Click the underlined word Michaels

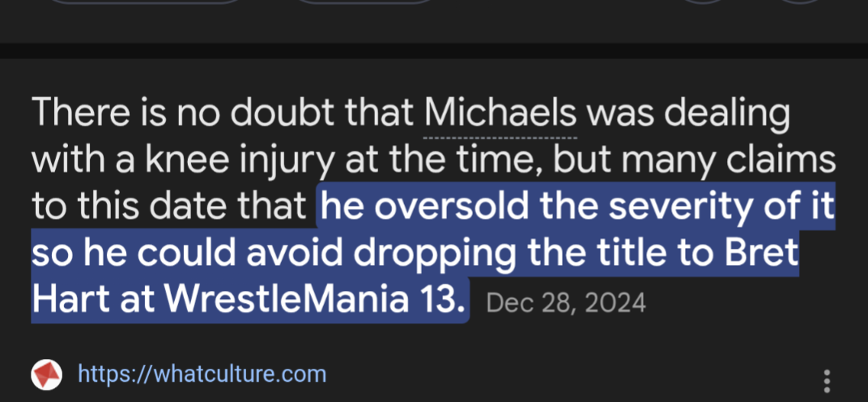pos(500,113)
